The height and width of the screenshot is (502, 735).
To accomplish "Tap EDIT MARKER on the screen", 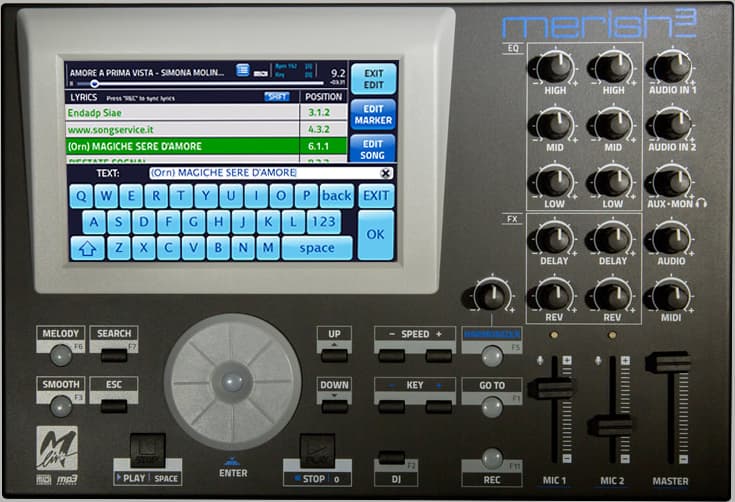I will tap(373, 114).
